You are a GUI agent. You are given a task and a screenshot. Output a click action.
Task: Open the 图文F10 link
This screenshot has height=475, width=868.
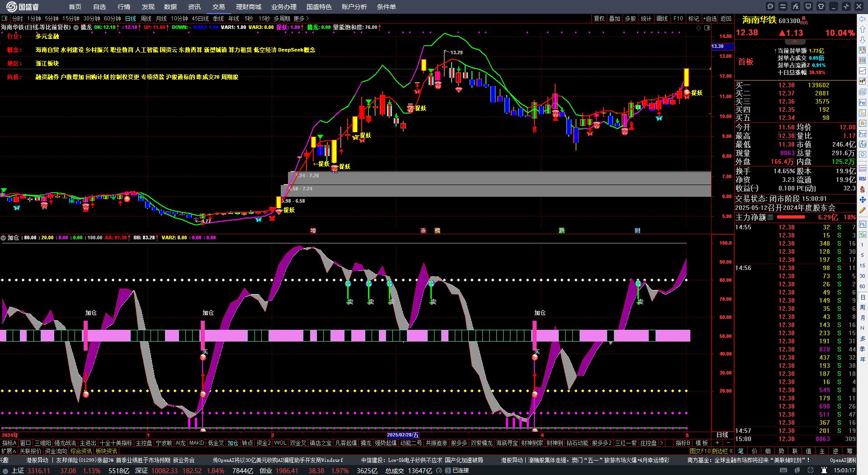(700, 451)
